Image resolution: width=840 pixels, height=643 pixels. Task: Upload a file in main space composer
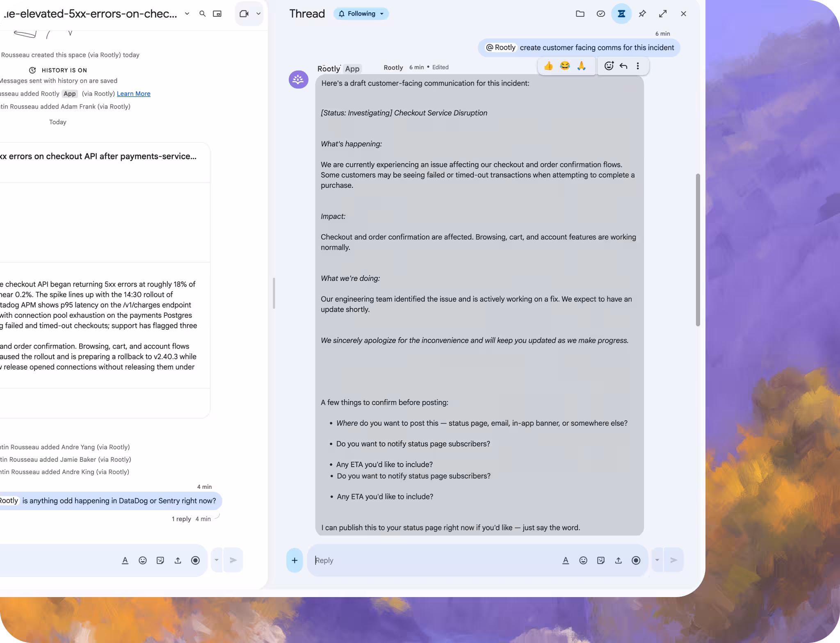click(178, 560)
